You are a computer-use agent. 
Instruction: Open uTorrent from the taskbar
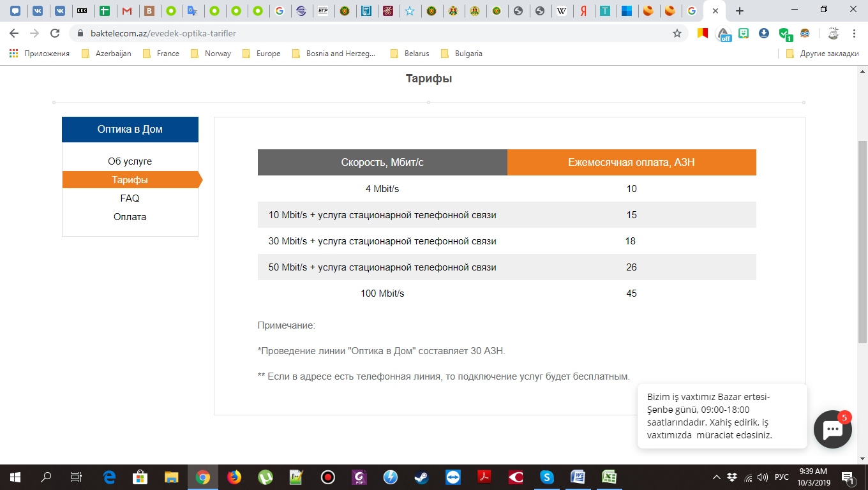266,477
